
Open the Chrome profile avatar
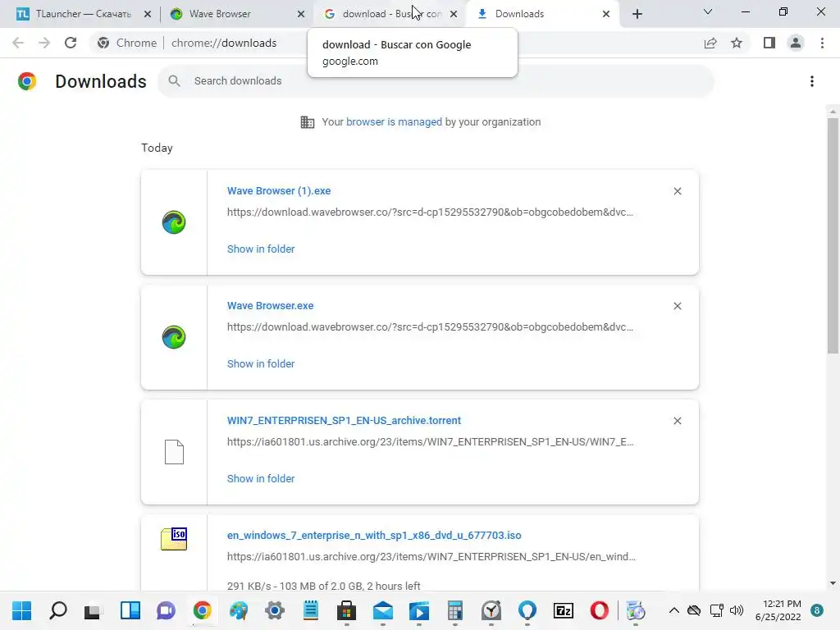(x=796, y=43)
